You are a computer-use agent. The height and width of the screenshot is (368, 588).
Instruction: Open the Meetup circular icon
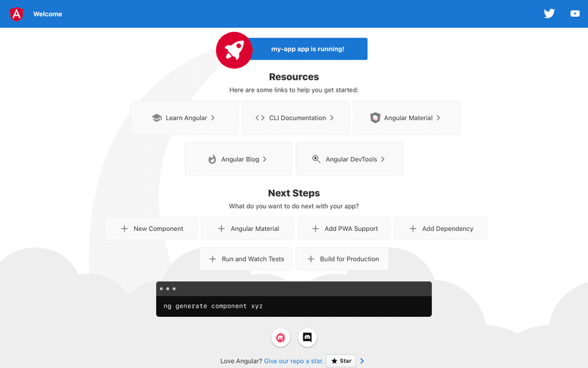coord(281,337)
